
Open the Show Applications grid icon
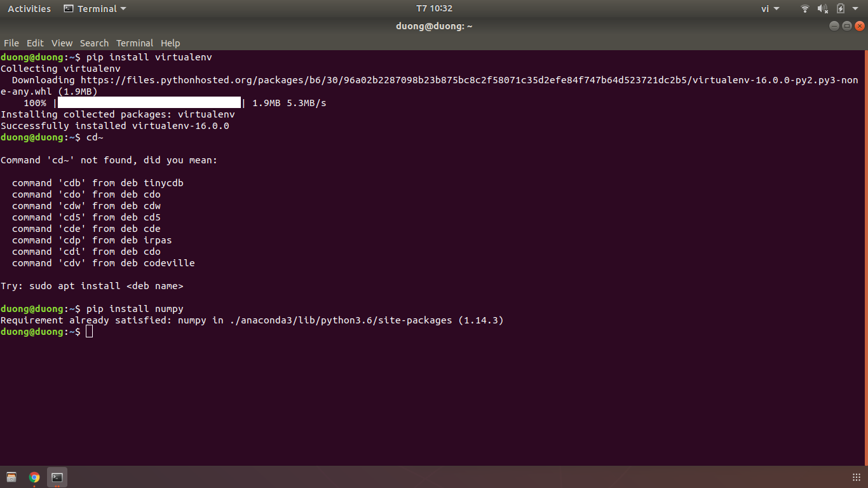tap(856, 477)
